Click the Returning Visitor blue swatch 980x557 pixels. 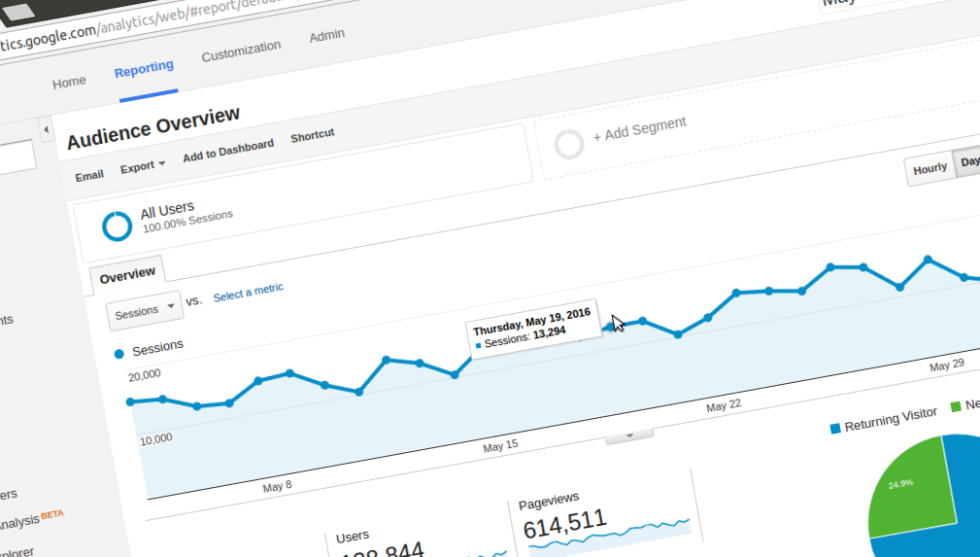click(x=835, y=429)
